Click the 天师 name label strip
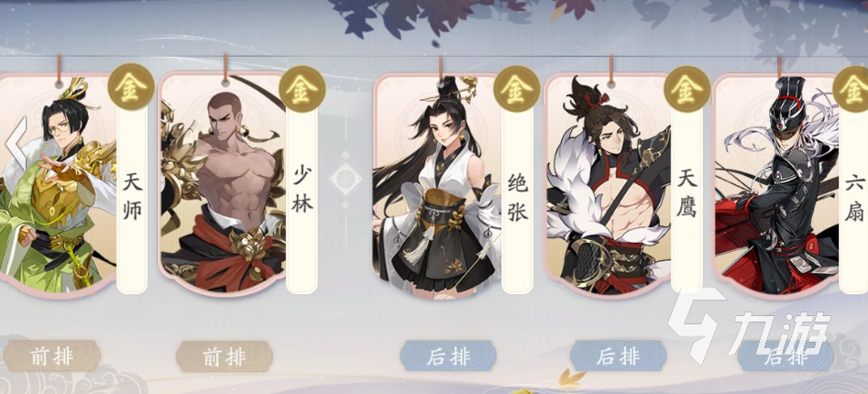868x394 pixels. tap(132, 198)
